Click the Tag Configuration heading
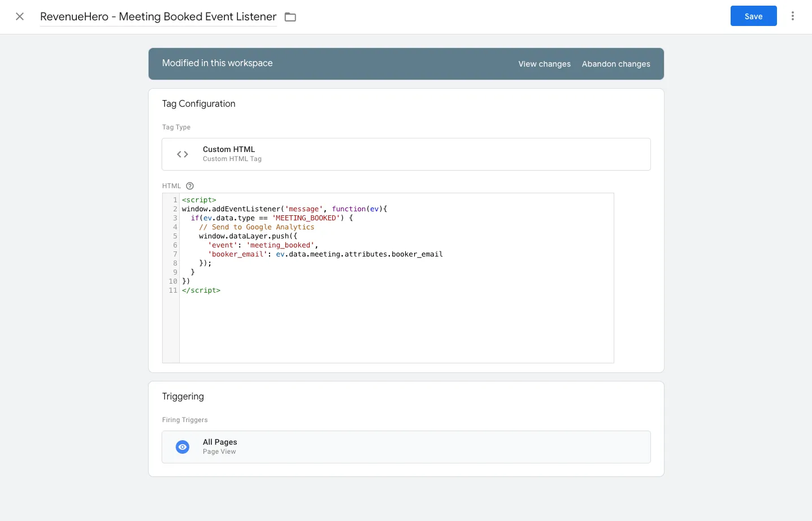The image size is (812, 521). click(x=198, y=104)
